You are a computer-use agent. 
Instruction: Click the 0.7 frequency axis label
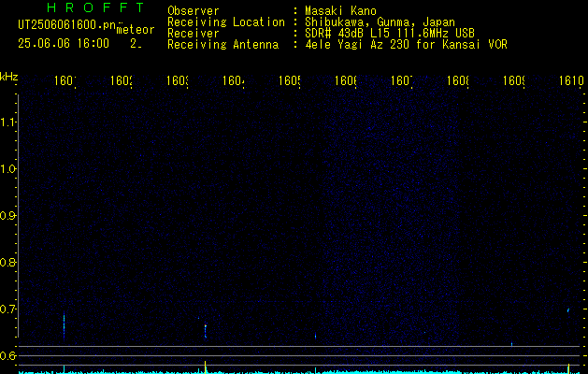coord(7,309)
